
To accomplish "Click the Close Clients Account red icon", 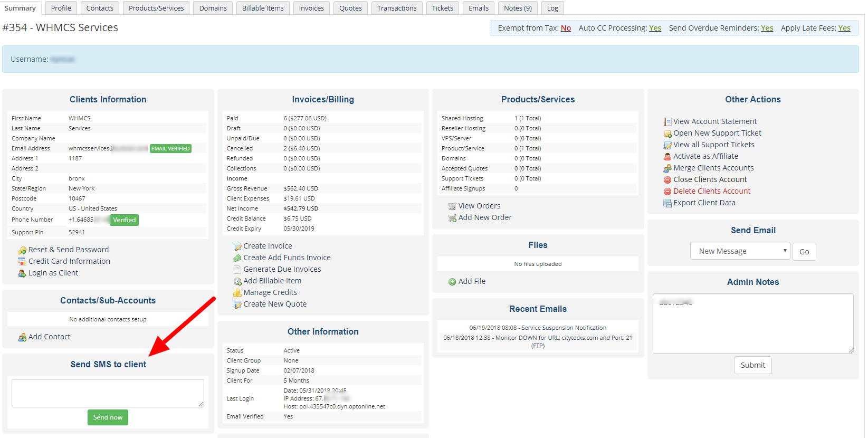I will tap(667, 180).
